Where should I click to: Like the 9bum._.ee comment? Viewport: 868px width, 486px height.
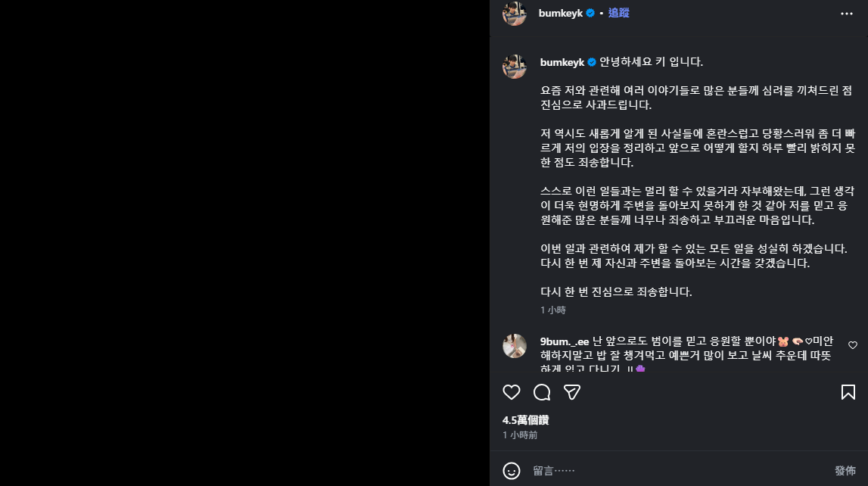(853, 345)
